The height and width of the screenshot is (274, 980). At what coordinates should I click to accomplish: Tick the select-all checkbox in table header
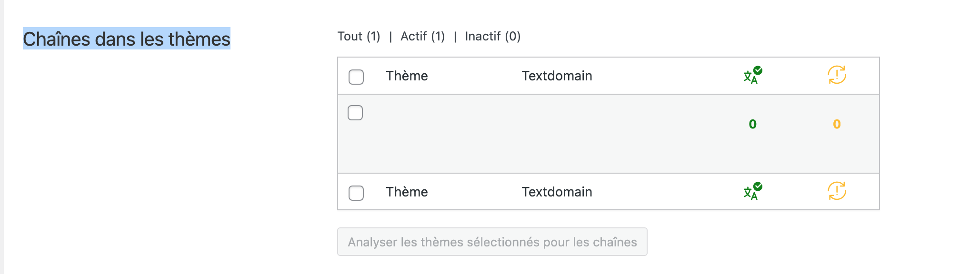pos(356,77)
